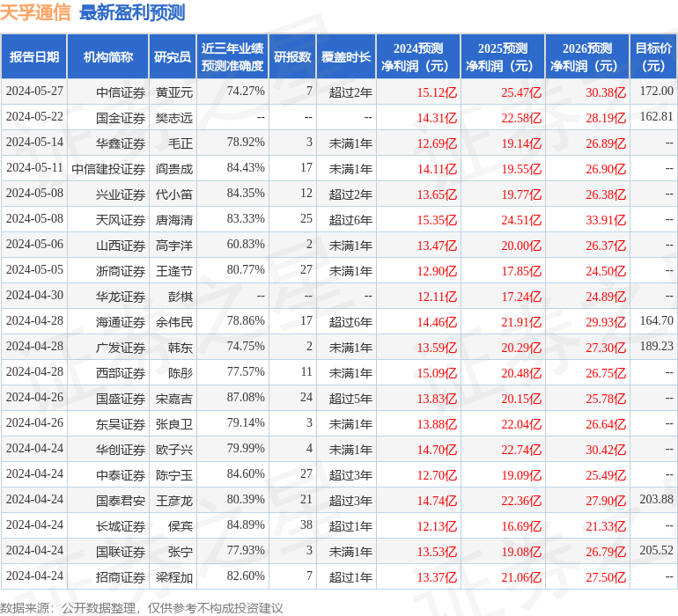The image size is (678, 616).
Task: Click report count 38
Action: pos(306,524)
